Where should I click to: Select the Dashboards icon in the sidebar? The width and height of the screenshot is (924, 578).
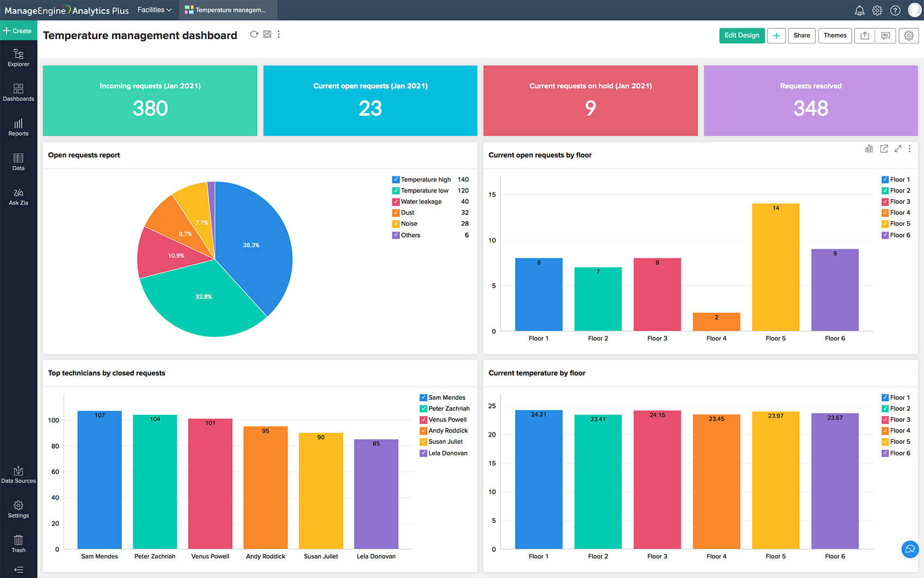click(18, 91)
